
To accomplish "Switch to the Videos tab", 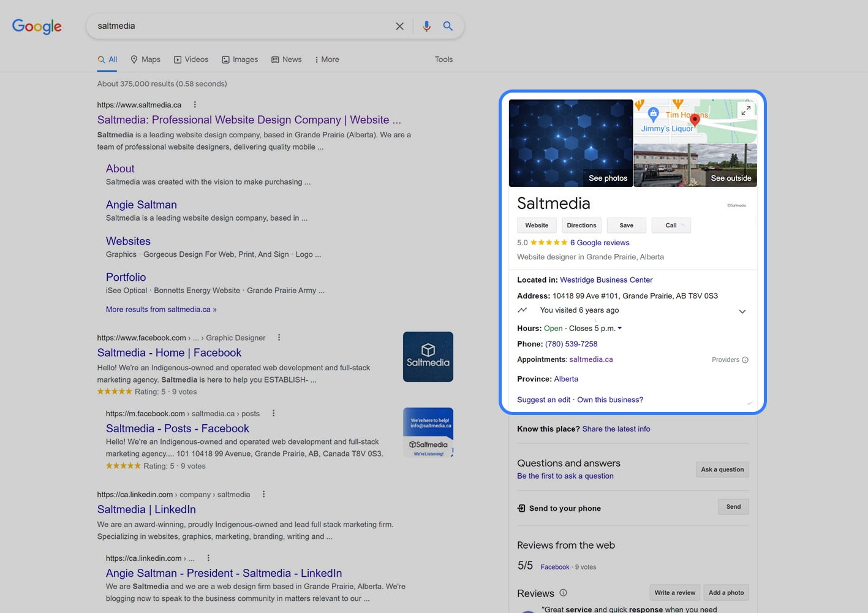I will pyautogui.click(x=191, y=59).
